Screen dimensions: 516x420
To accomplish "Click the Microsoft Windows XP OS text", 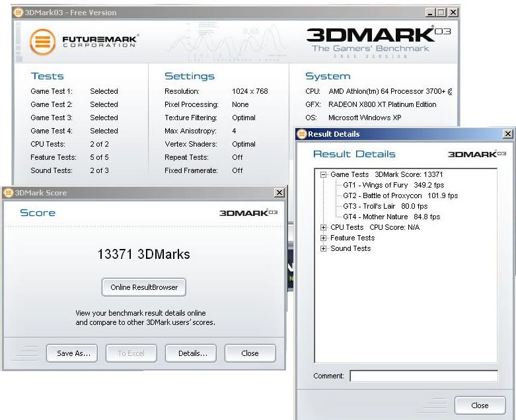I will (x=365, y=118).
